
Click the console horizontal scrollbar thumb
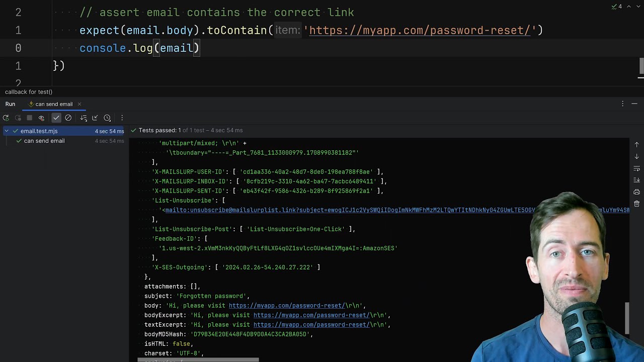click(198, 360)
